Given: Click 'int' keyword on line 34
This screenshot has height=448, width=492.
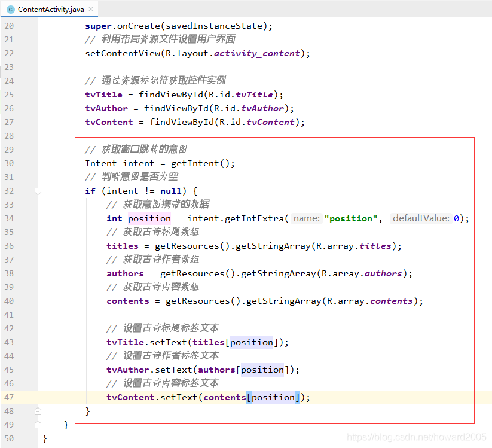Looking at the screenshot, I should 114,218.
